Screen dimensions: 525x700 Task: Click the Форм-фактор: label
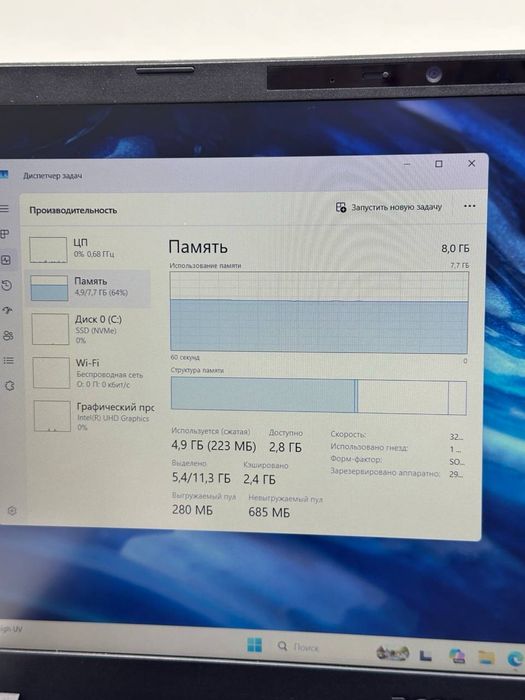pyautogui.click(x=356, y=459)
